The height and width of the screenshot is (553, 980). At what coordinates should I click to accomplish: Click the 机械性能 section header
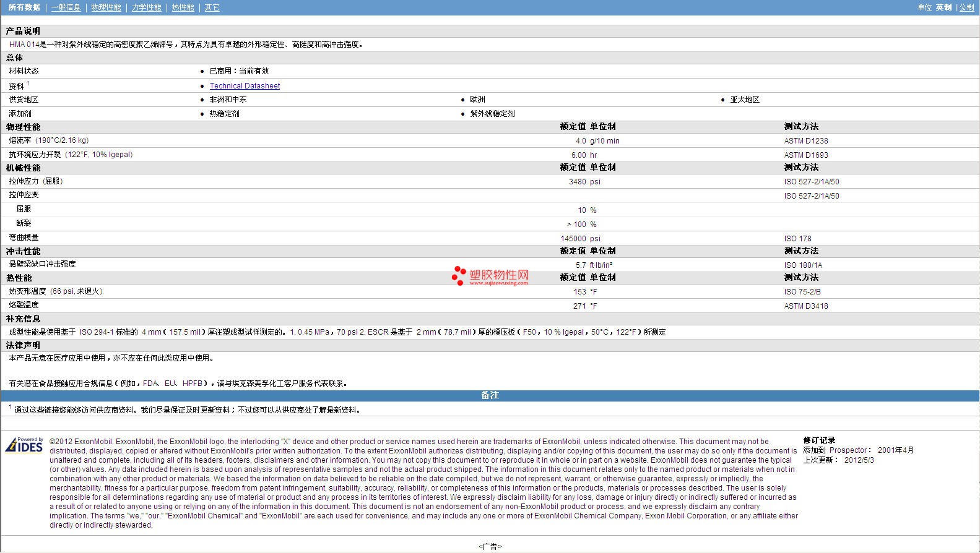click(x=23, y=168)
